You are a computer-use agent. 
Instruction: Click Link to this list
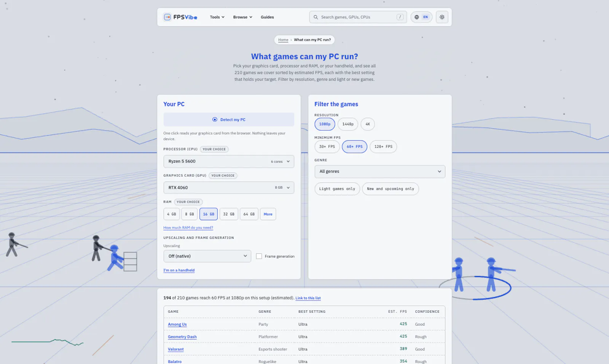[308, 298]
